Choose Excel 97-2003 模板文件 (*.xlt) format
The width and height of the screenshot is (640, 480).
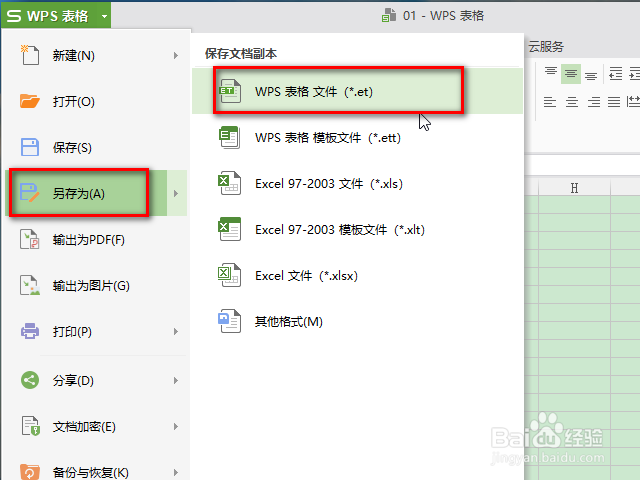357,229
